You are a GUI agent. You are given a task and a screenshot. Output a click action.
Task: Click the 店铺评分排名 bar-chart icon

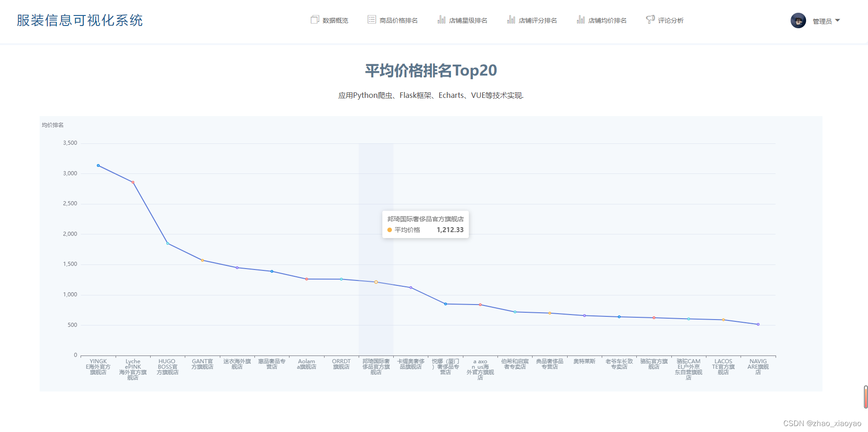(511, 20)
